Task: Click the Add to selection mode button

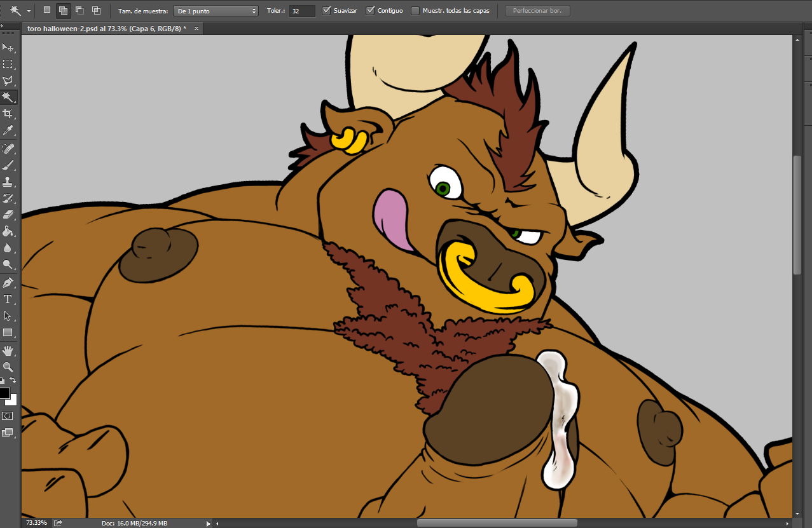Action: click(x=63, y=11)
